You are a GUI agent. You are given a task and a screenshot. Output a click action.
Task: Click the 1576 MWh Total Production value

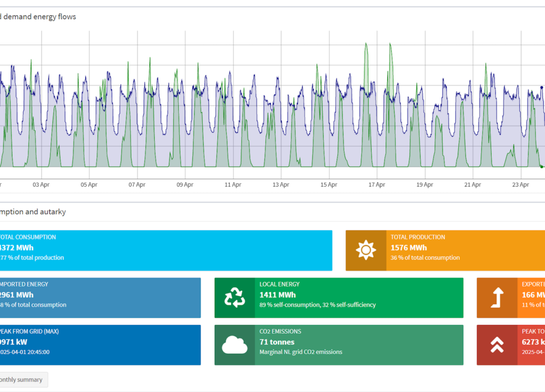pyautogui.click(x=409, y=248)
